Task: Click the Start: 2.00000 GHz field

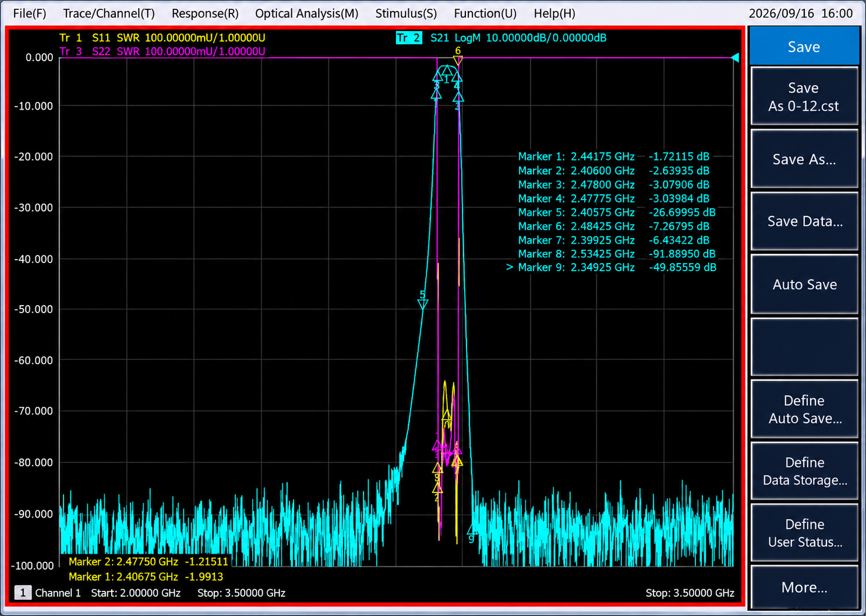Action: tap(136, 593)
